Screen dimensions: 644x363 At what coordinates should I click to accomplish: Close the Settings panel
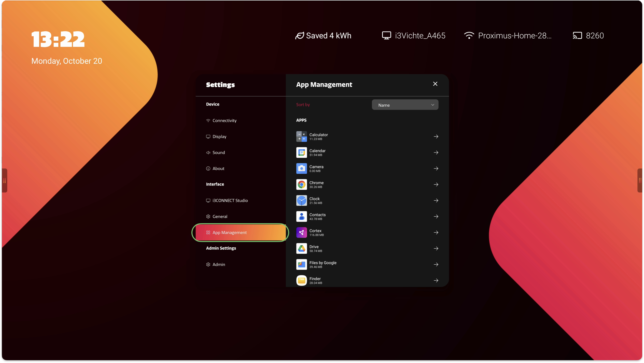pyautogui.click(x=435, y=84)
